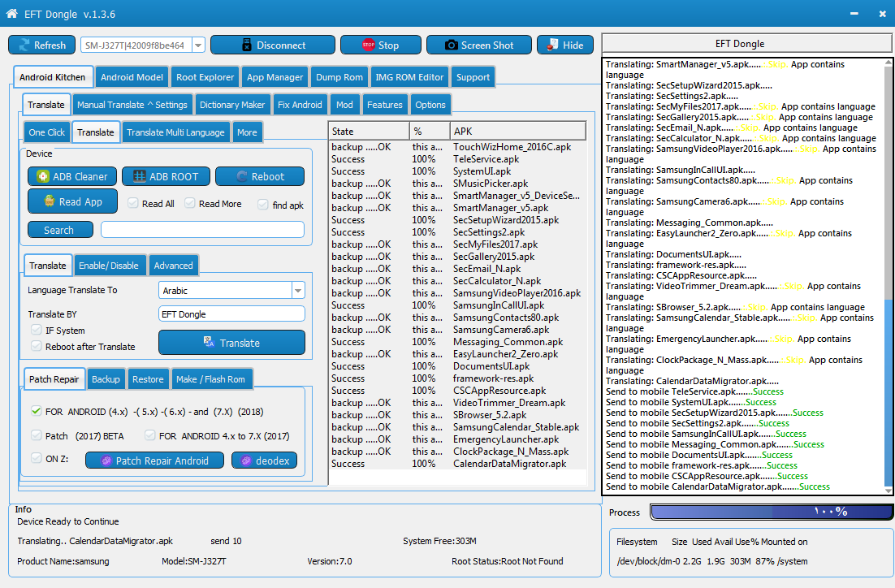The image size is (895, 588).
Task: Uncheck FOR ANDROID (4.x)-(7.X) (2018) option
Action: [x=37, y=411]
